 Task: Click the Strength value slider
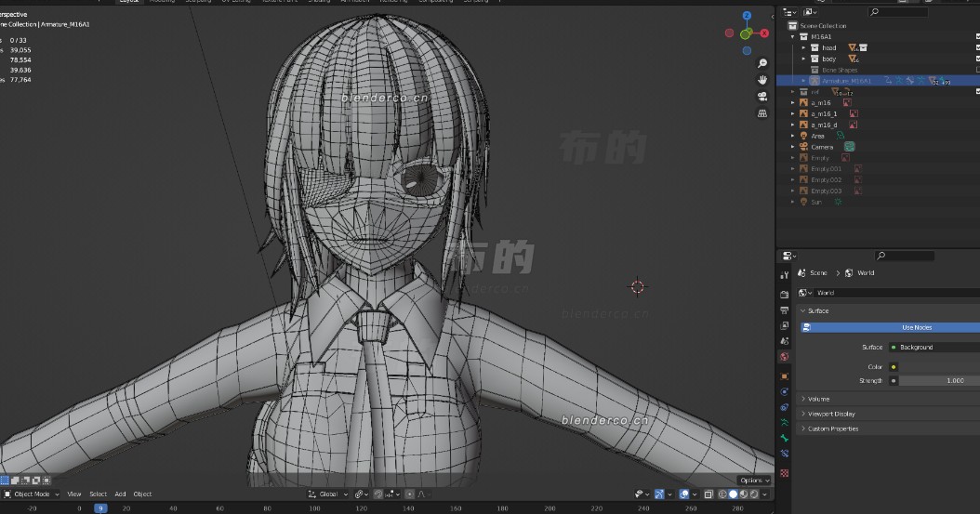(939, 380)
